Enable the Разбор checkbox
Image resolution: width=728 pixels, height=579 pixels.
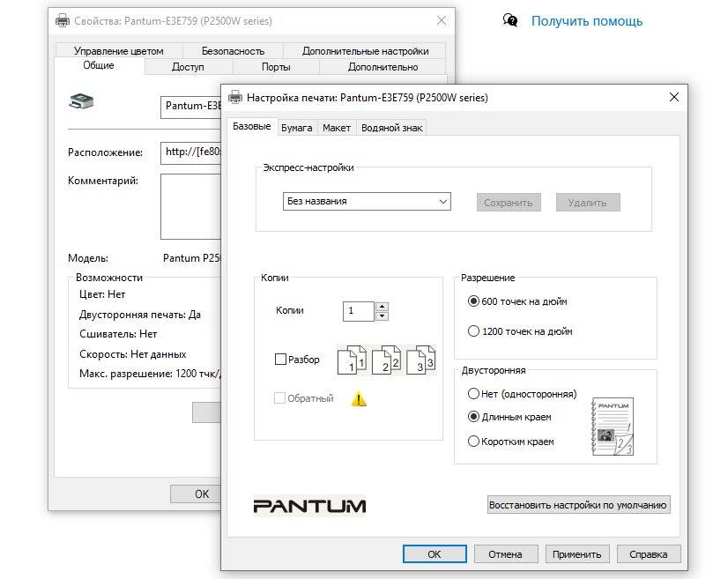pyautogui.click(x=280, y=359)
